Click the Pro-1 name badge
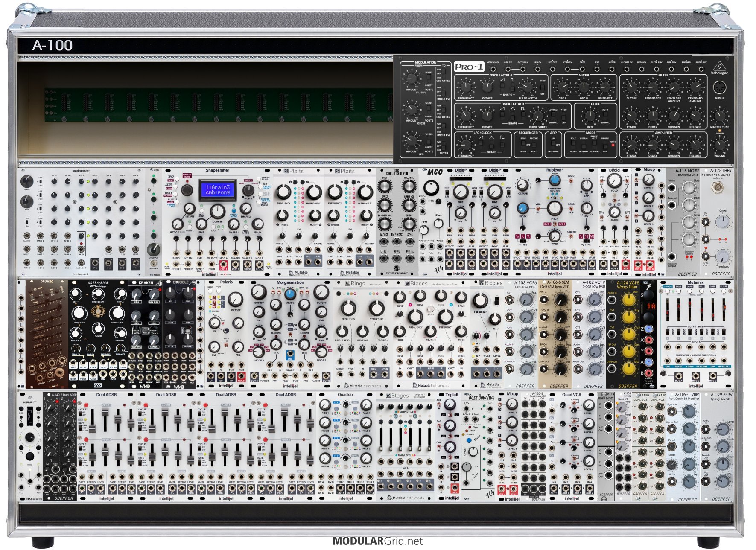 pyautogui.click(x=469, y=67)
